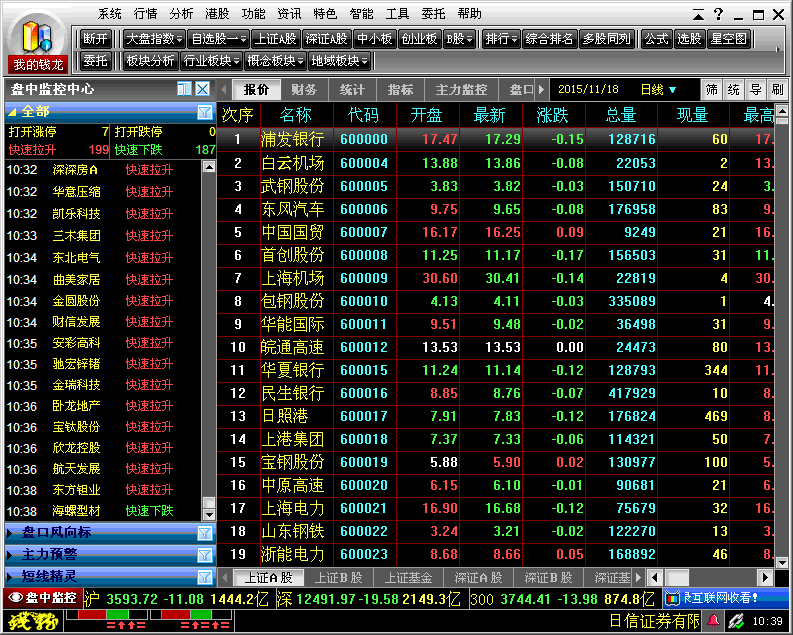Open the B股 dropdown
The height and width of the screenshot is (635, 793).
click(459, 39)
